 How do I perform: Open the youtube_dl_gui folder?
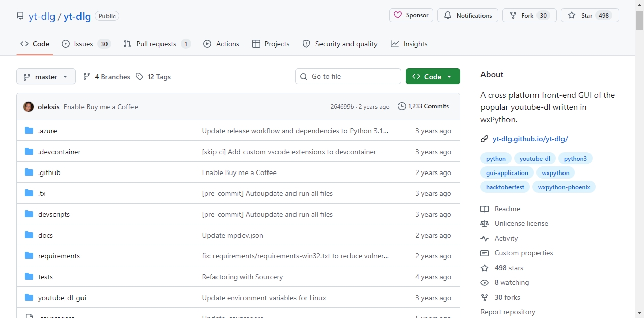click(x=62, y=298)
